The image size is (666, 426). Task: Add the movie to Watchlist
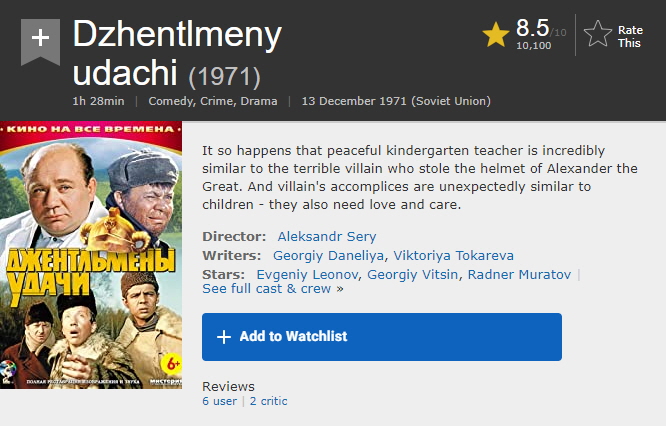click(381, 337)
